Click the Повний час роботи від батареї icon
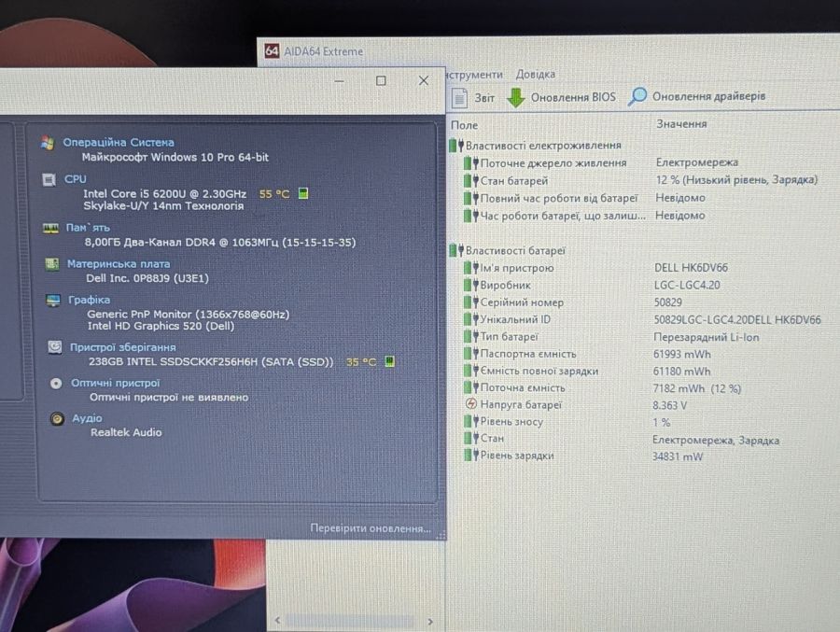 (471, 198)
